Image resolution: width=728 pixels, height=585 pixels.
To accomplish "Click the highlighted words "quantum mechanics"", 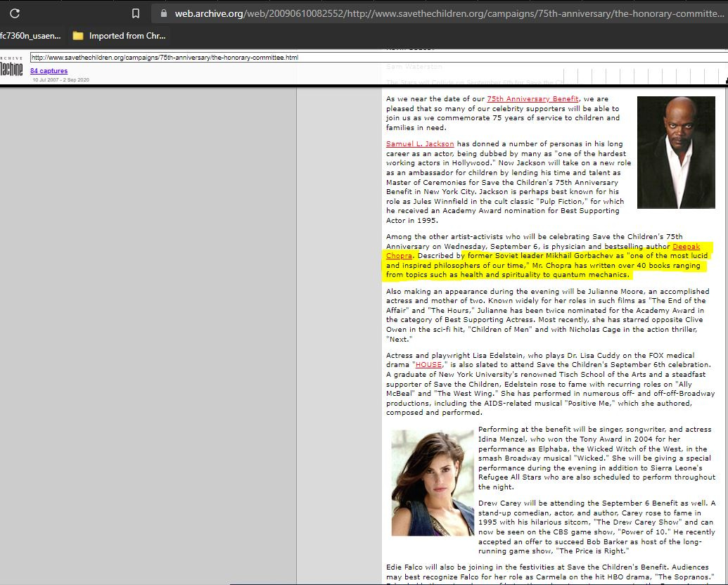I will (x=591, y=275).
